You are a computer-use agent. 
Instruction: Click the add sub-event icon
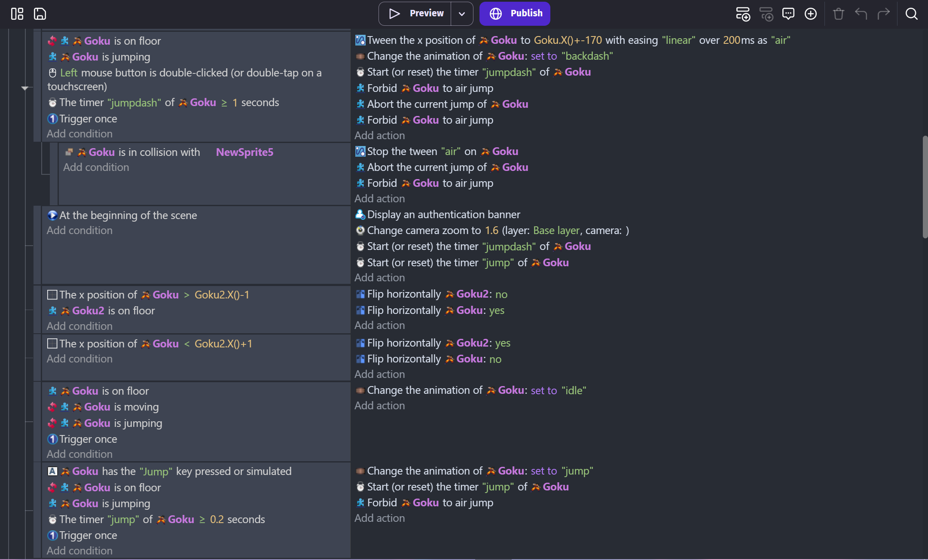(766, 14)
